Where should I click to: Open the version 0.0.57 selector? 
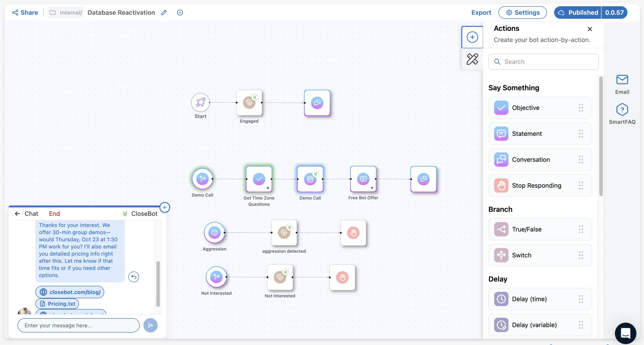click(x=614, y=13)
